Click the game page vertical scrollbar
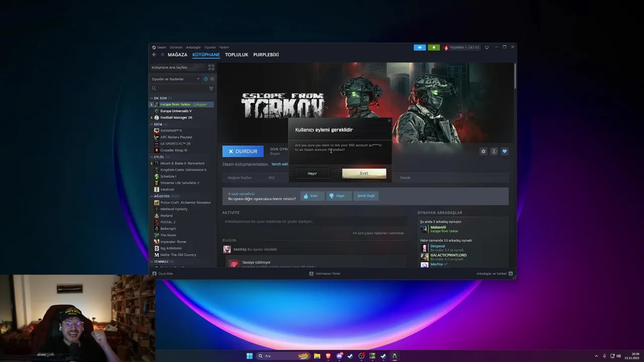This screenshot has height=362, width=644. click(x=515, y=75)
